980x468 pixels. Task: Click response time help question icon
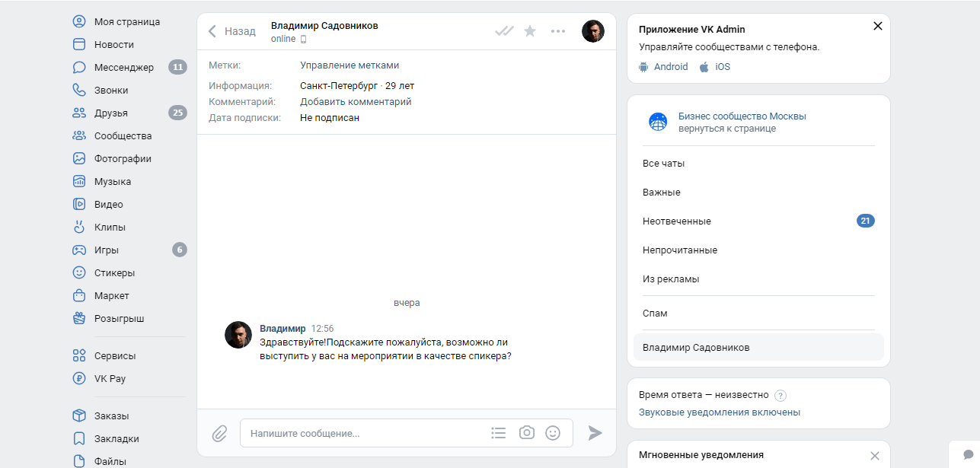(x=780, y=396)
